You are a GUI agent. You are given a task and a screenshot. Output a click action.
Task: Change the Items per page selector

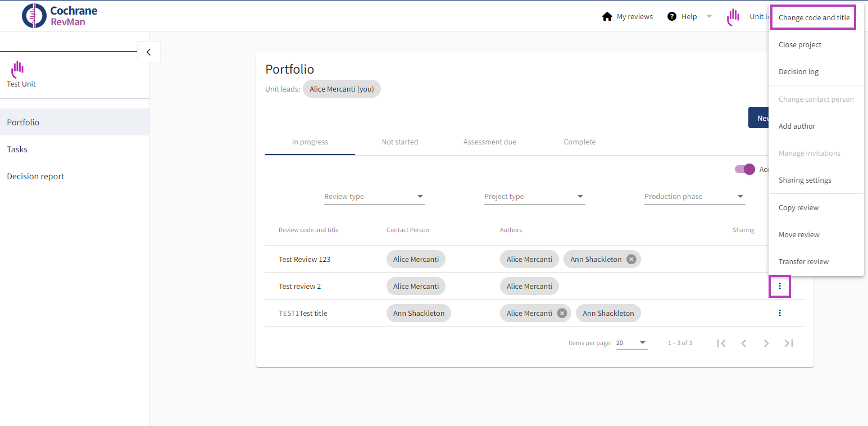(x=631, y=343)
